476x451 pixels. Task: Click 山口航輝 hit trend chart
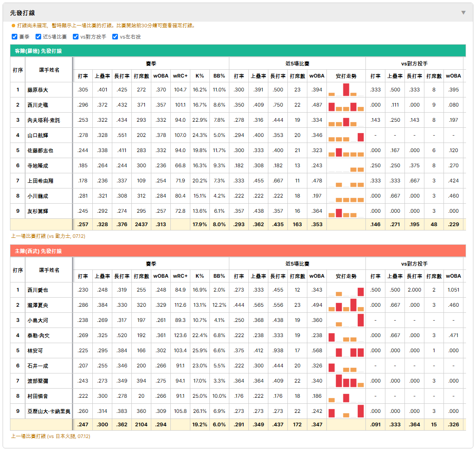coord(346,135)
